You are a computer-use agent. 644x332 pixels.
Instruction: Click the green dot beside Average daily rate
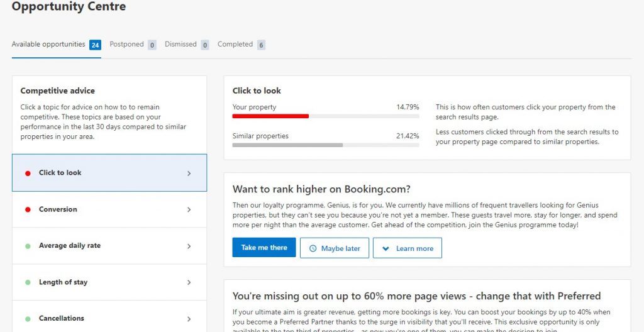click(x=28, y=246)
